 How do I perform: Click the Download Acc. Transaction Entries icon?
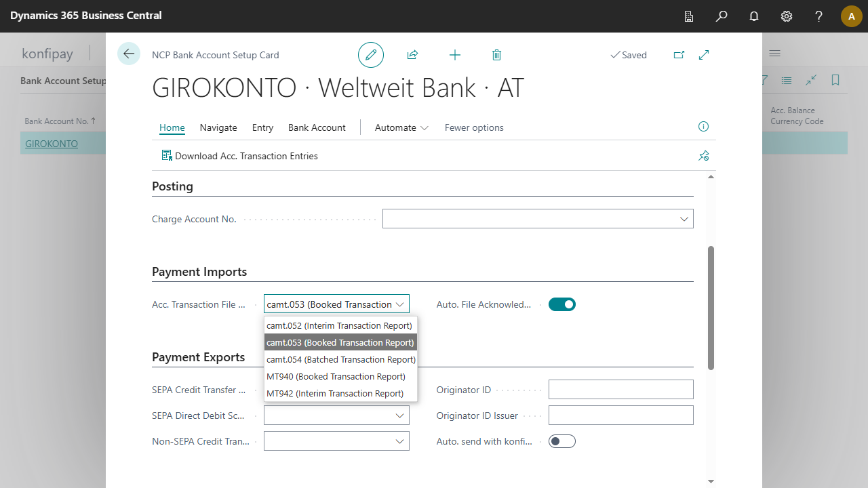point(167,156)
